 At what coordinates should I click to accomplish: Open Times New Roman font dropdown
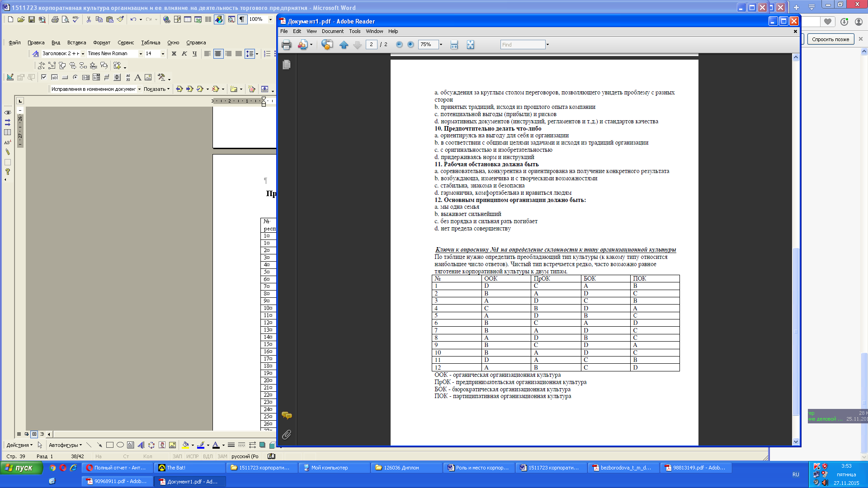141,54
